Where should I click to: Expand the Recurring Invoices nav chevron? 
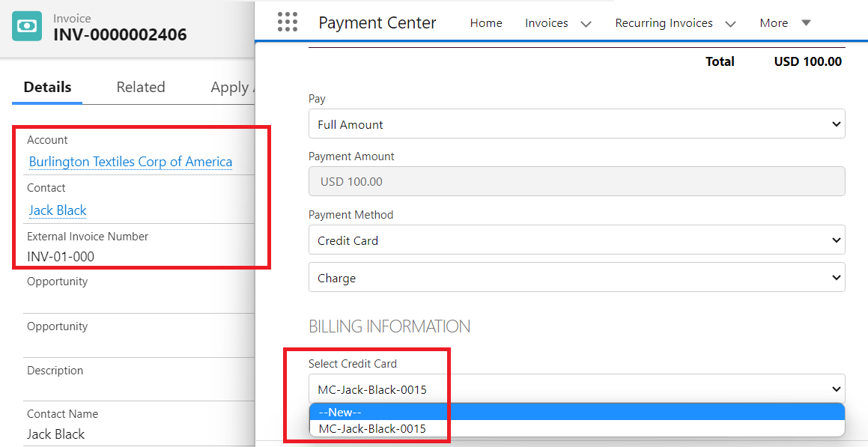[x=731, y=24]
